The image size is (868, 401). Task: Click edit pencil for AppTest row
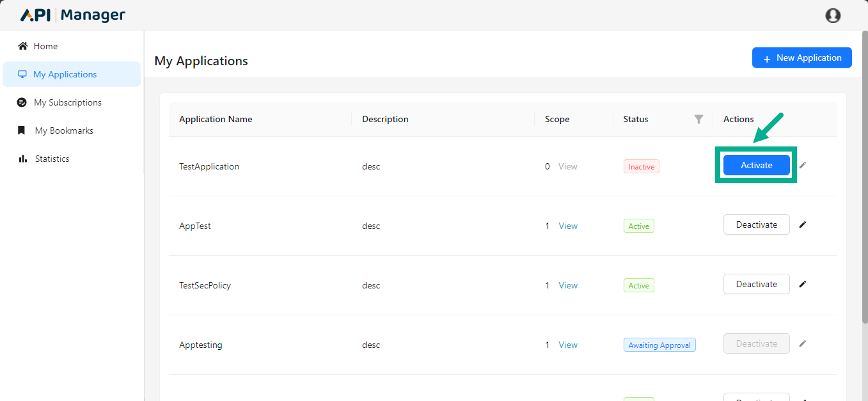[x=803, y=224]
